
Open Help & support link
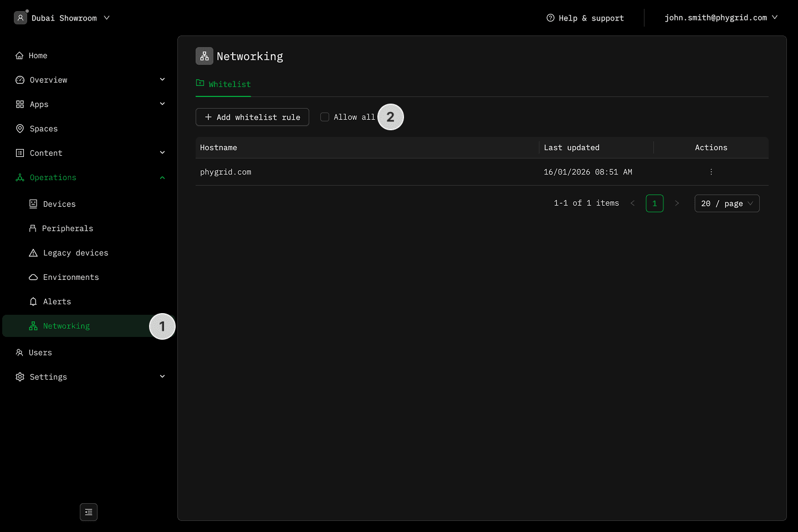coord(585,18)
